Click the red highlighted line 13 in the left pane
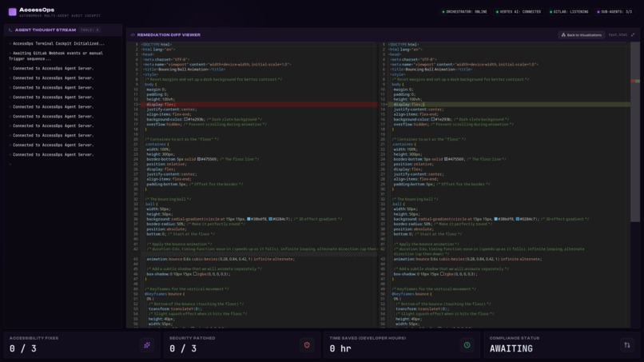This screenshot has width=644, height=362. point(259,105)
